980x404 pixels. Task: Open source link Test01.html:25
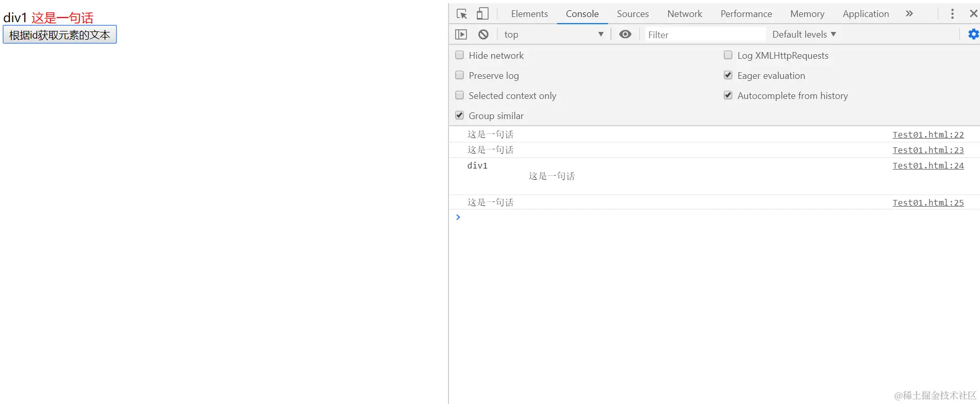(928, 203)
